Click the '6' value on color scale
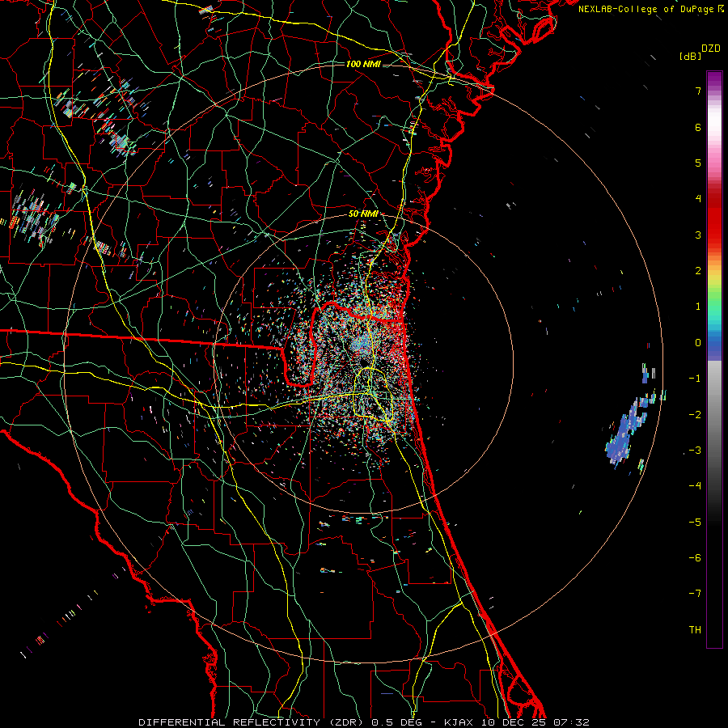 pyautogui.click(x=698, y=127)
